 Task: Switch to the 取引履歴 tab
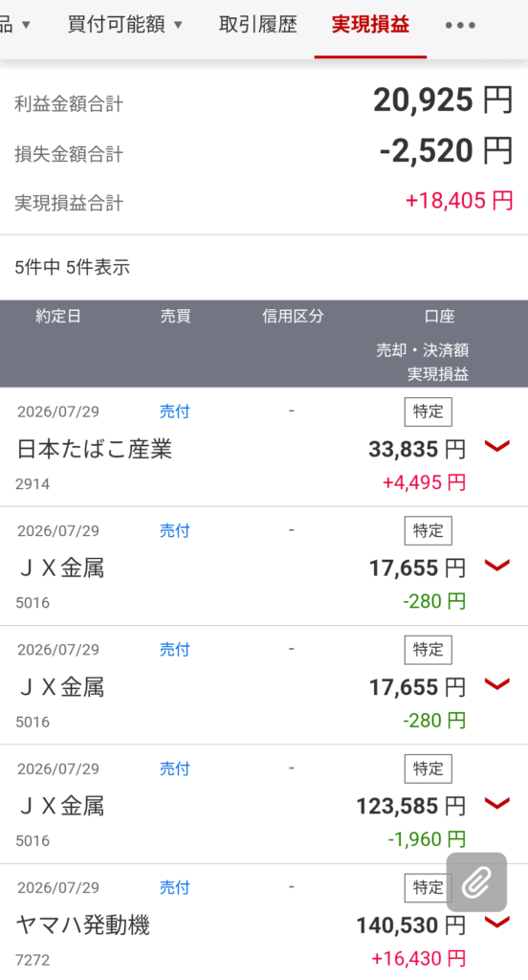[x=258, y=25]
